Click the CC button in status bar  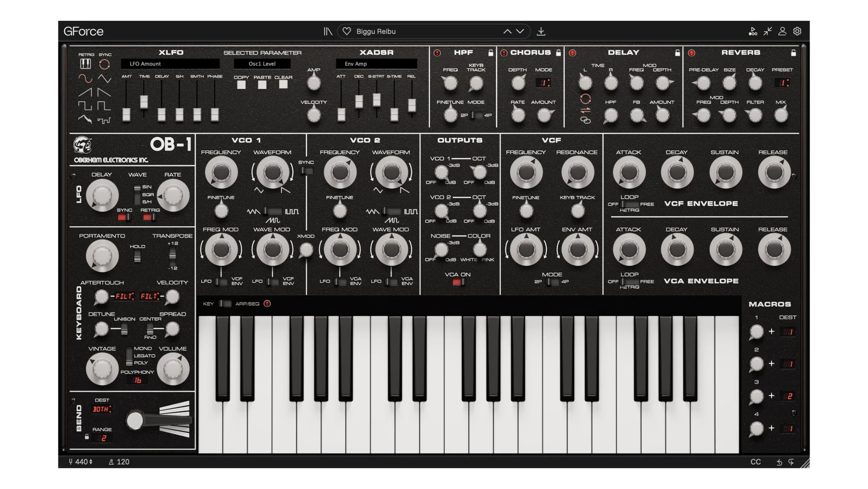[x=756, y=462]
